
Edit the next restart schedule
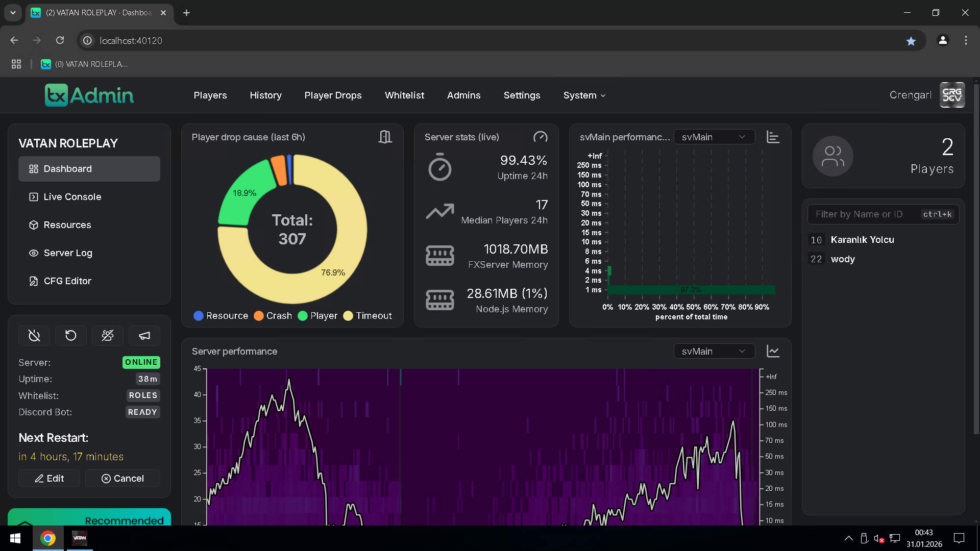pos(49,479)
